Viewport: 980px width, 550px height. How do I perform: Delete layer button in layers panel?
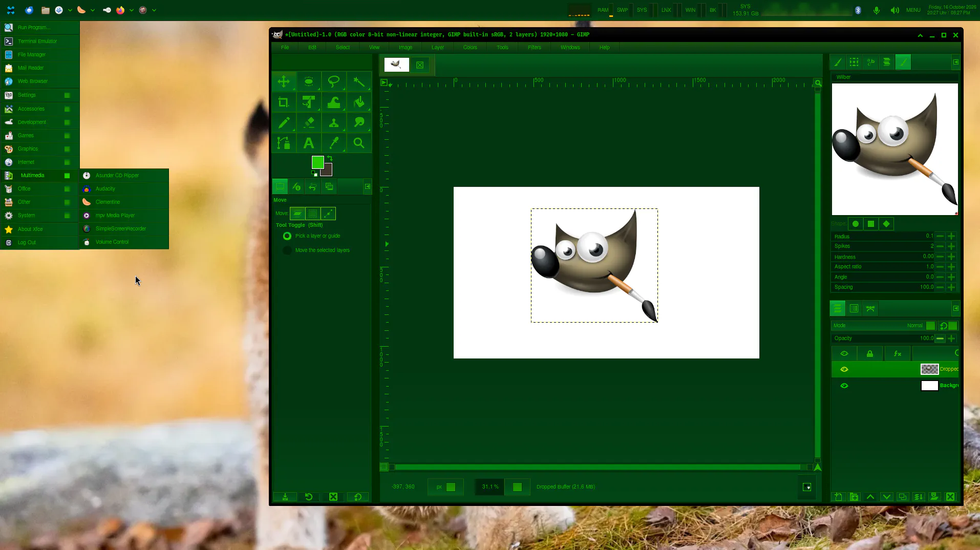click(x=950, y=497)
